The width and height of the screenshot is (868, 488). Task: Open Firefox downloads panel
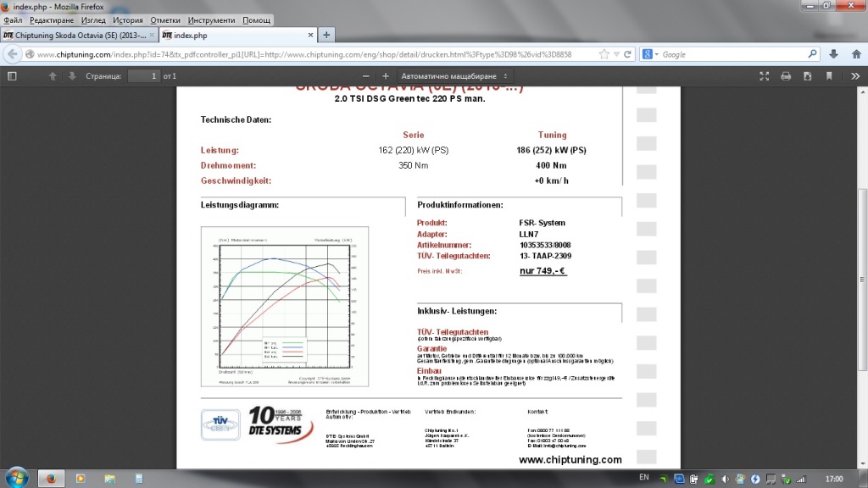(834, 54)
